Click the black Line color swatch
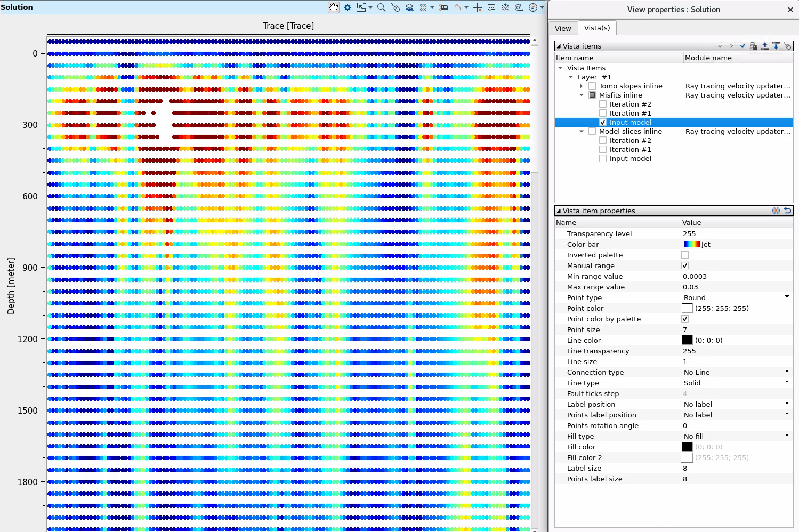Screen dimensions: 799x532 (688, 340)
